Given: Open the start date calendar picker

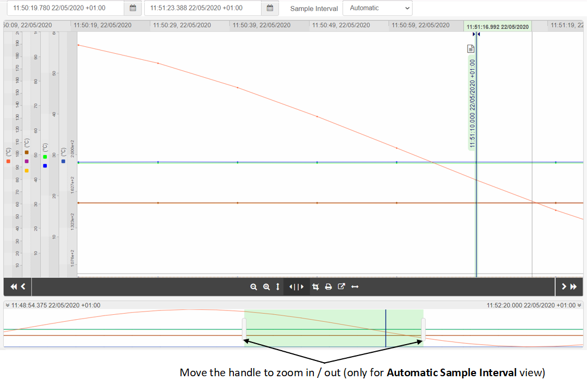Looking at the screenshot, I should tap(133, 8).
